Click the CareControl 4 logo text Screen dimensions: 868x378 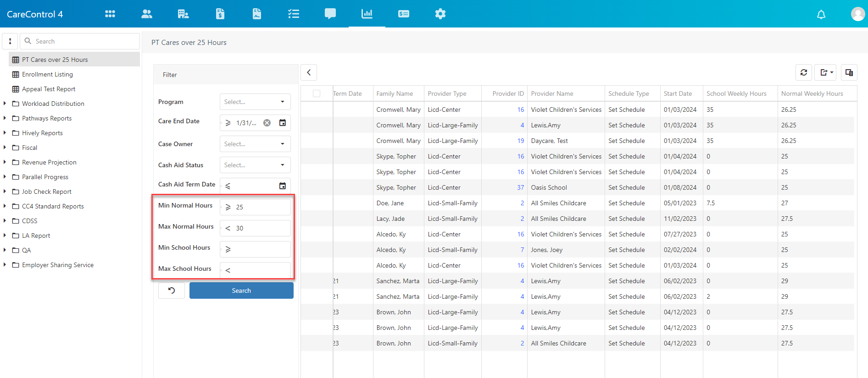pos(35,14)
